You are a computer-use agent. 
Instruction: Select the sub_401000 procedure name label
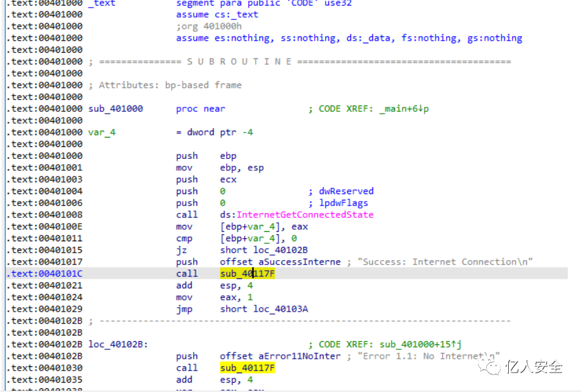point(116,109)
